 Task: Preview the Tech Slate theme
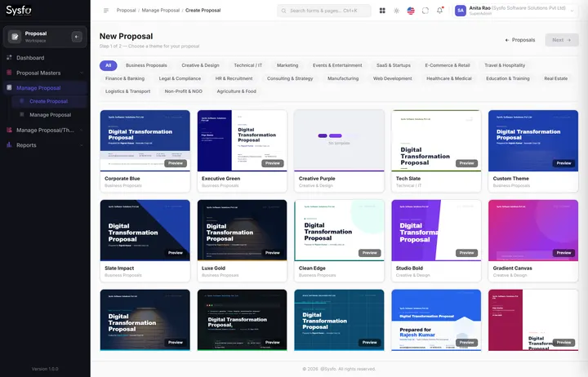(x=466, y=163)
